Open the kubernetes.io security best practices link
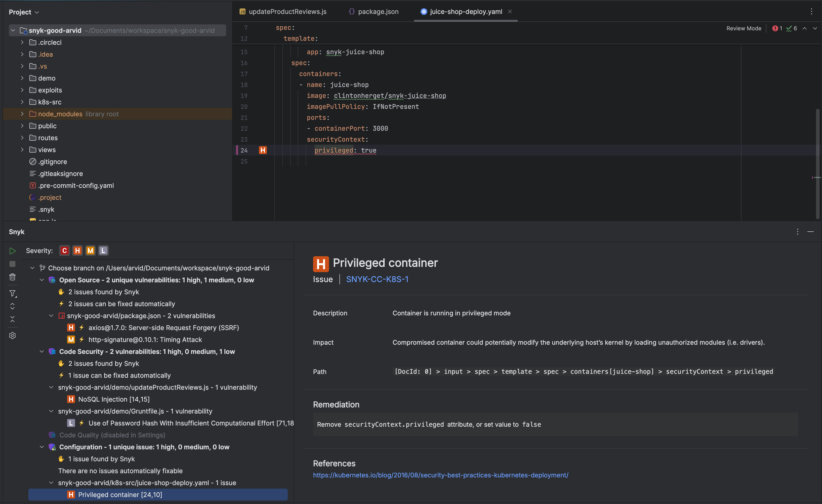Screen dimensions: 822x504 [x=440, y=475]
